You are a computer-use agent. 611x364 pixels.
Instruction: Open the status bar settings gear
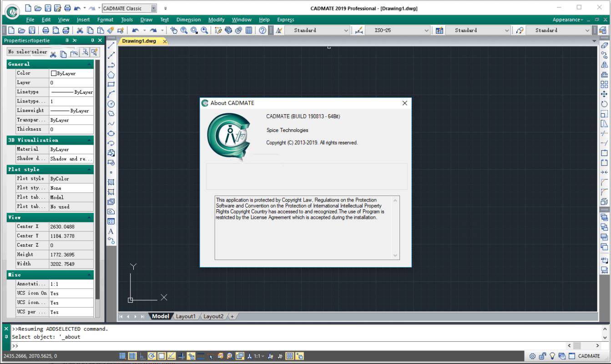[x=532, y=356]
